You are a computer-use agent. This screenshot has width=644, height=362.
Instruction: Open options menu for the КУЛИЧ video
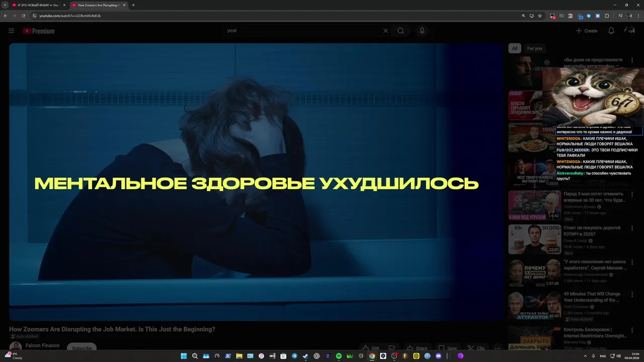[632, 228]
